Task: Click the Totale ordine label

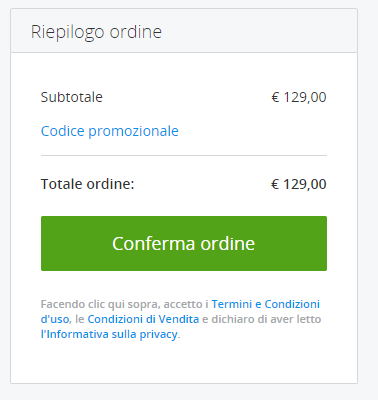Action: coord(87,184)
